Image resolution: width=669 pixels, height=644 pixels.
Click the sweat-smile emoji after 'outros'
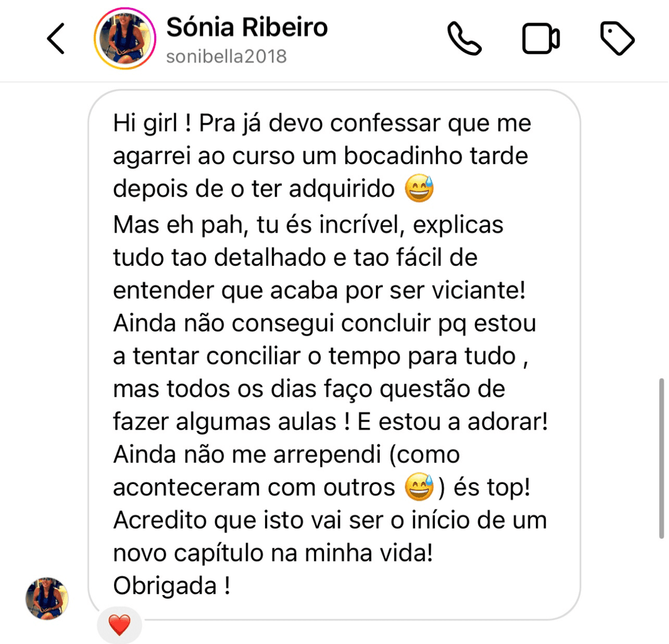point(419,488)
